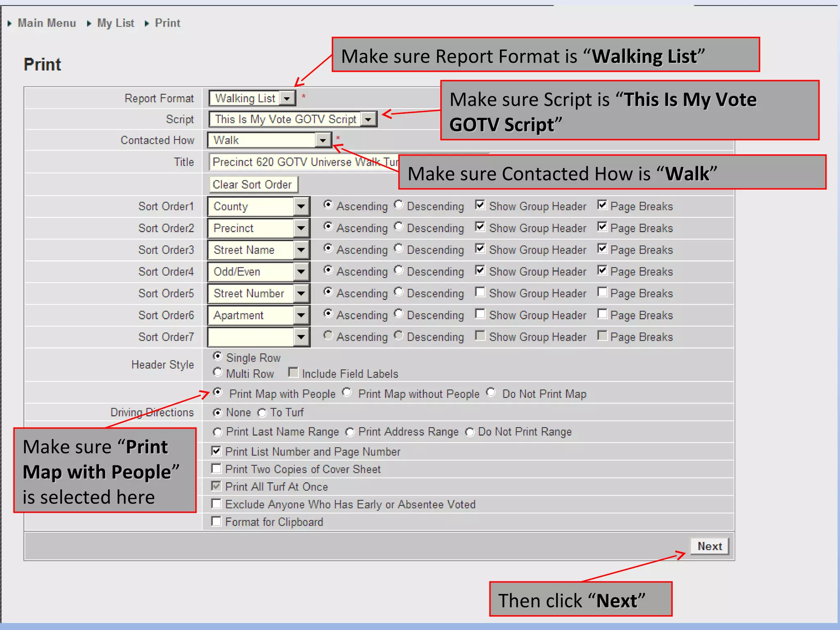The height and width of the screenshot is (630, 840).
Task: Check Show Group Header for Sort Order7
Action: [480, 335]
